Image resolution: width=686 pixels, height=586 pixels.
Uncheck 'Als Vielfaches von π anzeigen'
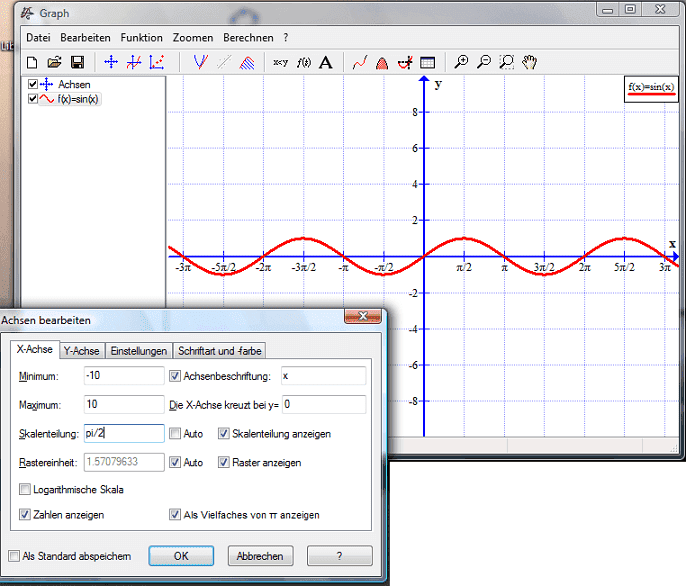point(176,515)
